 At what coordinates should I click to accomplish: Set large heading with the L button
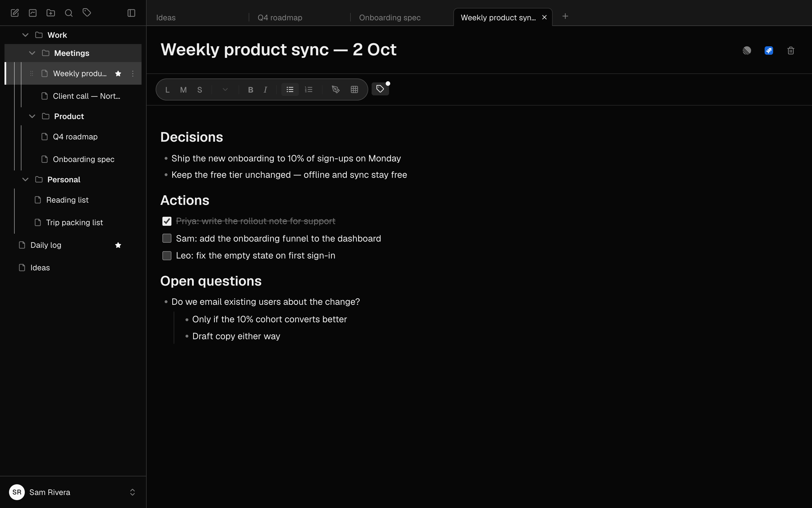point(167,90)
